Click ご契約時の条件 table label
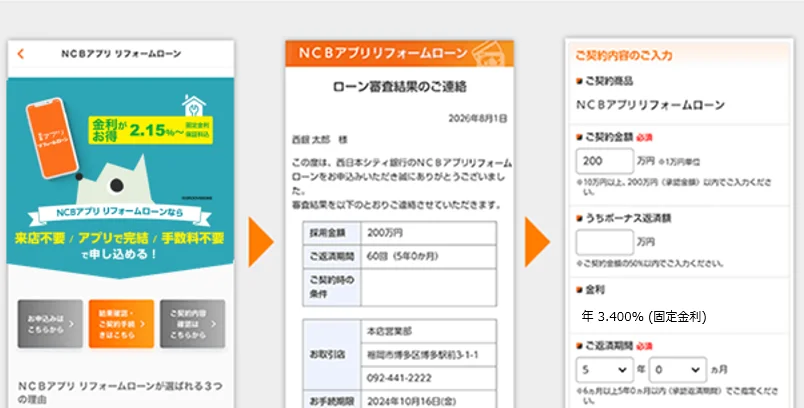 [x=332, y=287]
